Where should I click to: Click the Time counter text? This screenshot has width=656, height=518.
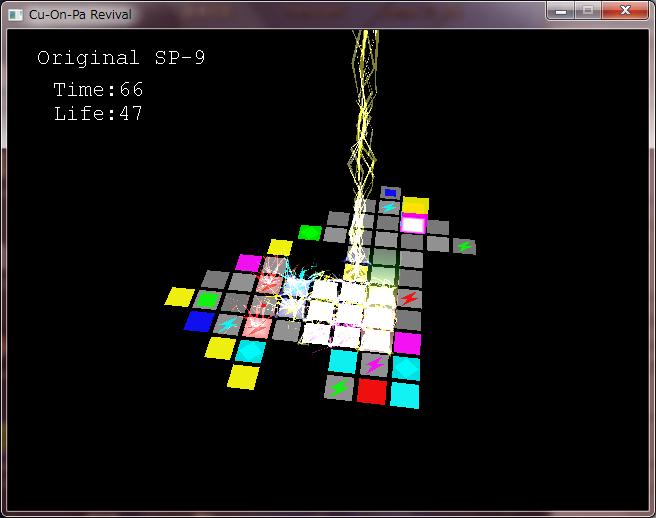(98, 90)
